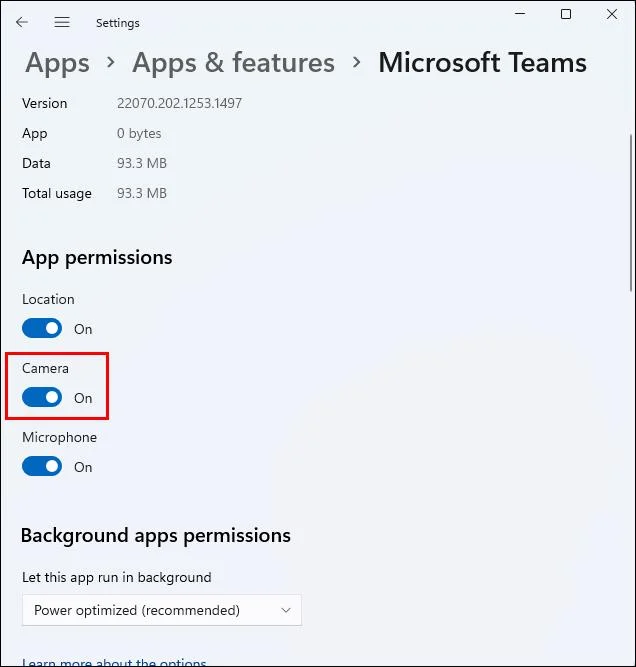Image resolution: width=636 pixels, height=667 pixels.
Task: Minimize the Settings window
Action: pyautogui.click(x=520, y=14)
